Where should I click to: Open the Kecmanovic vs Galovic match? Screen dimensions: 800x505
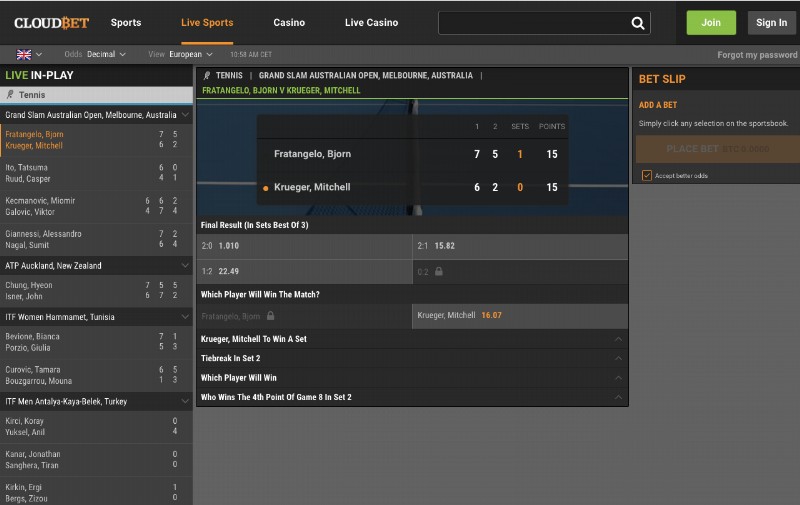pos(96,206)
